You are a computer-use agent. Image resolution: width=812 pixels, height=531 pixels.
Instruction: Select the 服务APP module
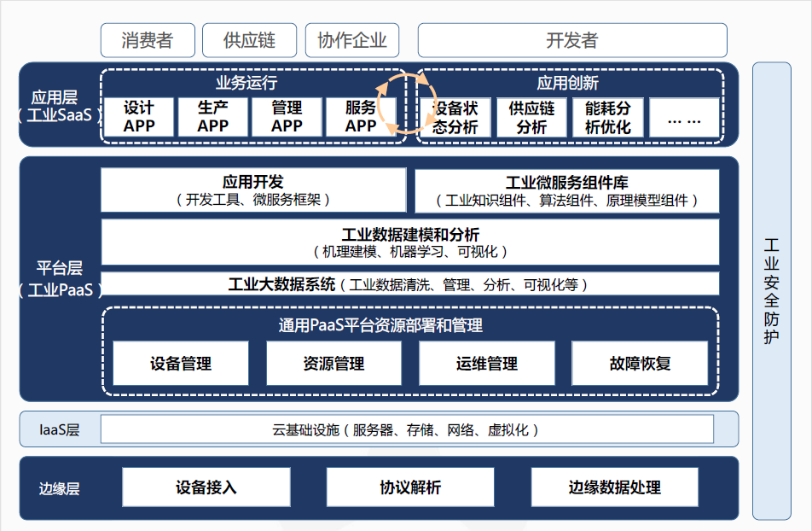click(362, 118)
